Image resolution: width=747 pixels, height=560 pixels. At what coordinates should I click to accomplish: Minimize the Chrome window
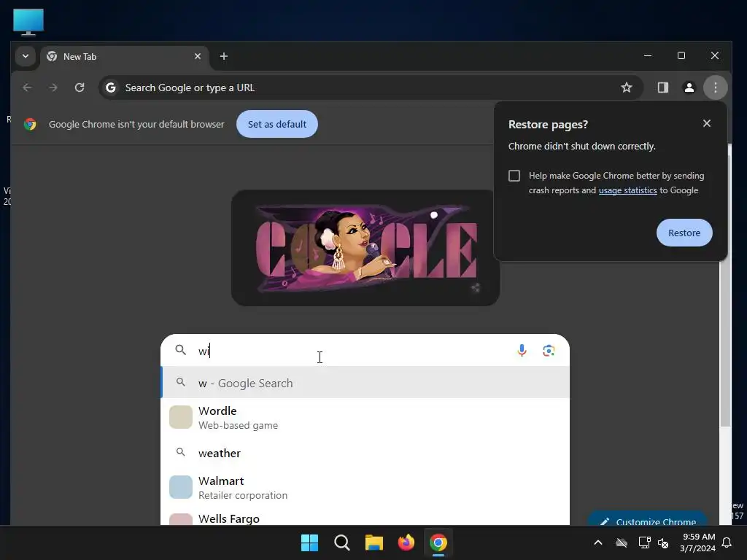tap(648, 55)
